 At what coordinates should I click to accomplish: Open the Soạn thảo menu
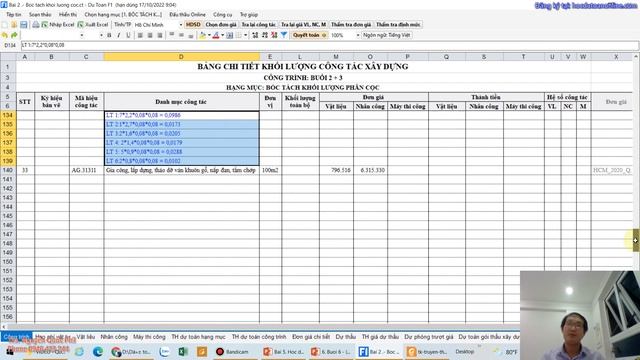click(x=40, y=15)
